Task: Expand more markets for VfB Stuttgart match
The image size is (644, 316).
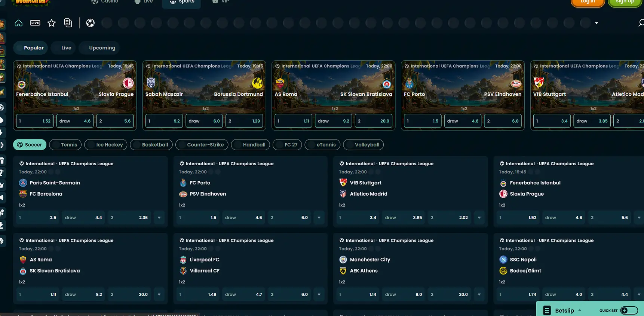Action: 479,218
